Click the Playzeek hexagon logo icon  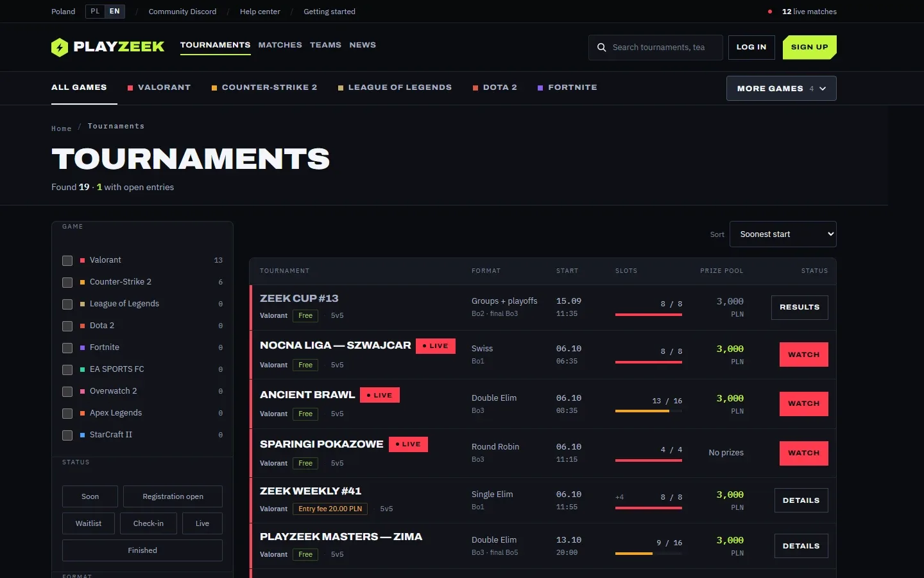(x=60, y=47)
